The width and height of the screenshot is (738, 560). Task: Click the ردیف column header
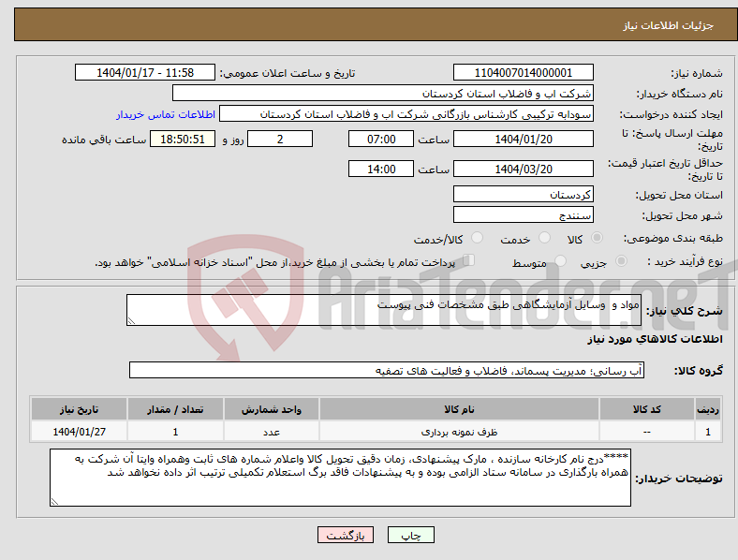tap(708, 409)
